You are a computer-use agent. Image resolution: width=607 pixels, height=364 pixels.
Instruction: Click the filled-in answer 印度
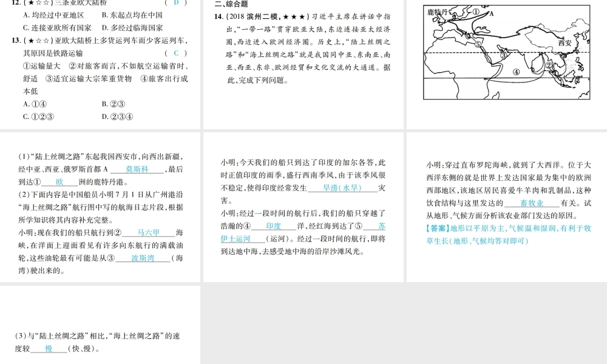[x=273, y=226]
